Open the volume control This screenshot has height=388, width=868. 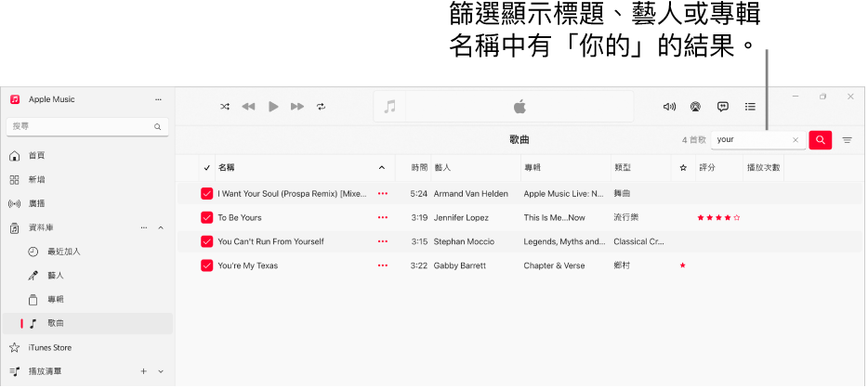669,107
